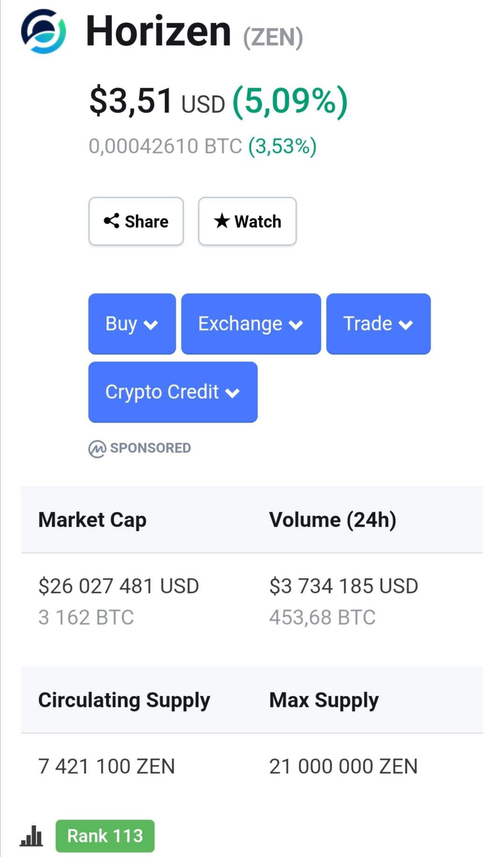Click the Max Supply header
This screenshot has height=857, width=504.
click(324, 700)
